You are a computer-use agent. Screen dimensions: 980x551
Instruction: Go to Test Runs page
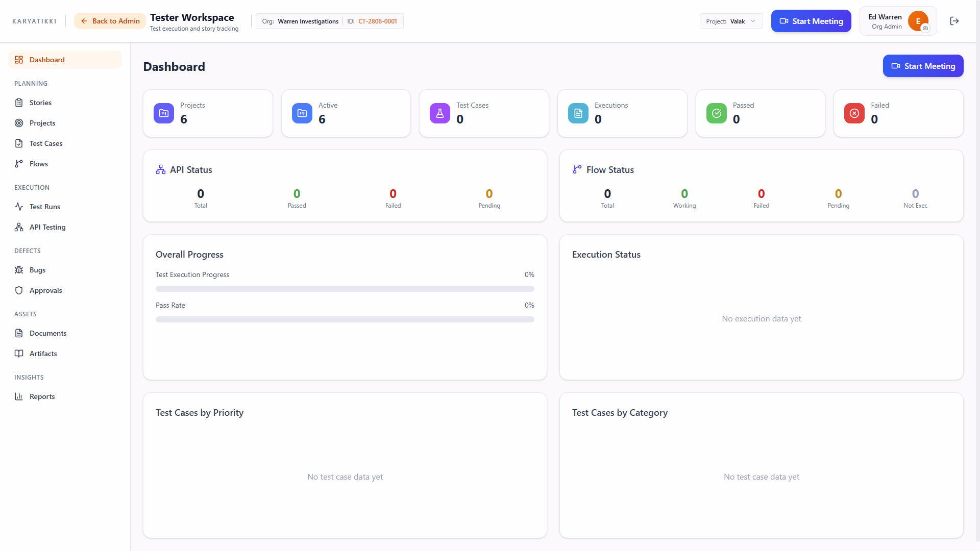tap(65, 207)
